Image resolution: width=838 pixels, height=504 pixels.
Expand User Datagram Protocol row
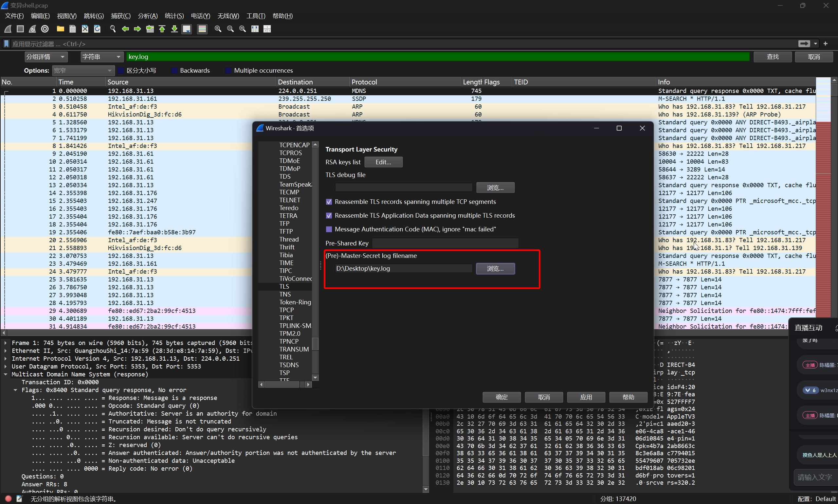point(6,367)
